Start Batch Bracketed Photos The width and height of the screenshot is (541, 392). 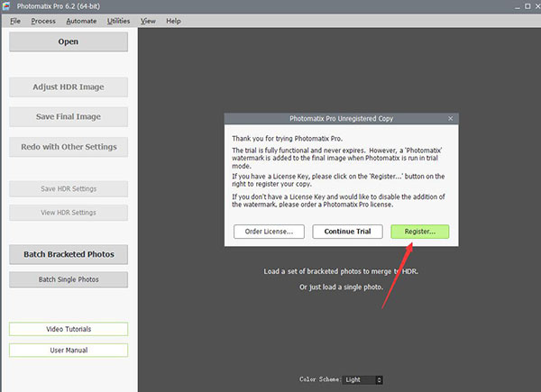69,254
